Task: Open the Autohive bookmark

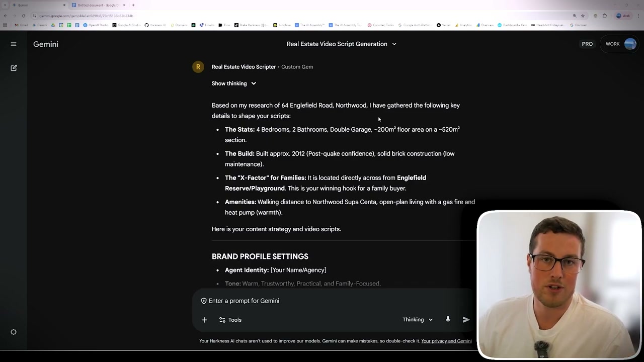Action: coord(282,25)
